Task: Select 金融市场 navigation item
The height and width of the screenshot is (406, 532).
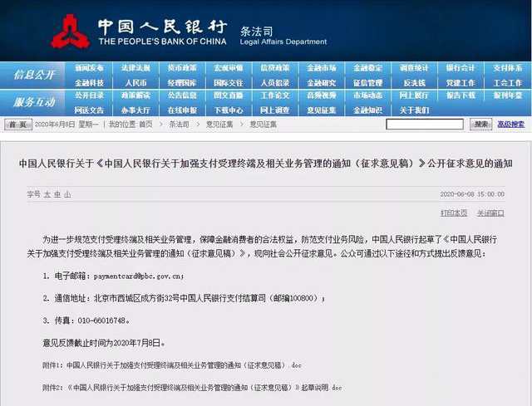Action: coord(322,68)
